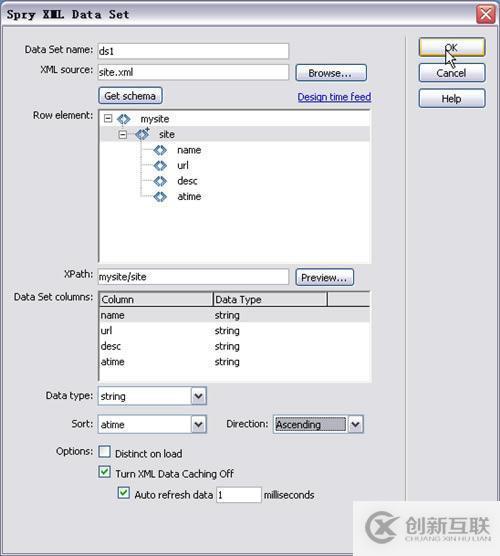Uncheck Turn XML Data Caching Off

[104, 472]
